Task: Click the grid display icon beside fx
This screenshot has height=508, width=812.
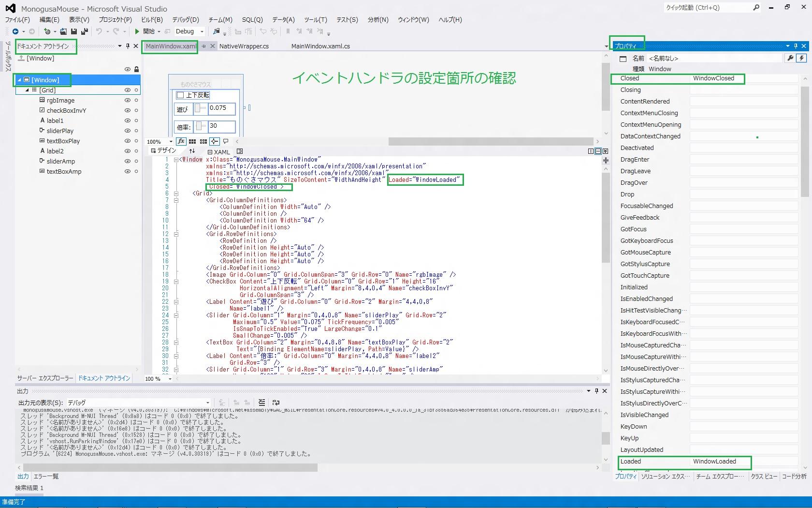Action: pyautogui.click(x=192, y=141)
